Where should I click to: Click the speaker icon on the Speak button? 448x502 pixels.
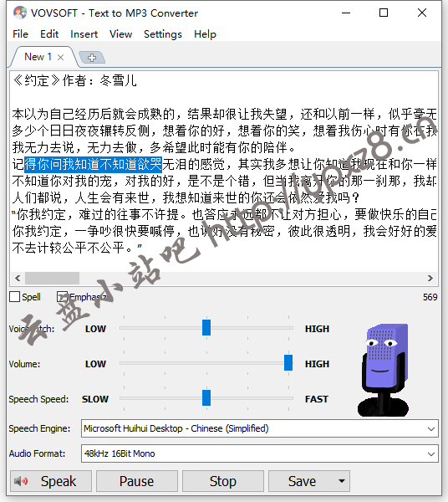(21, 481)
